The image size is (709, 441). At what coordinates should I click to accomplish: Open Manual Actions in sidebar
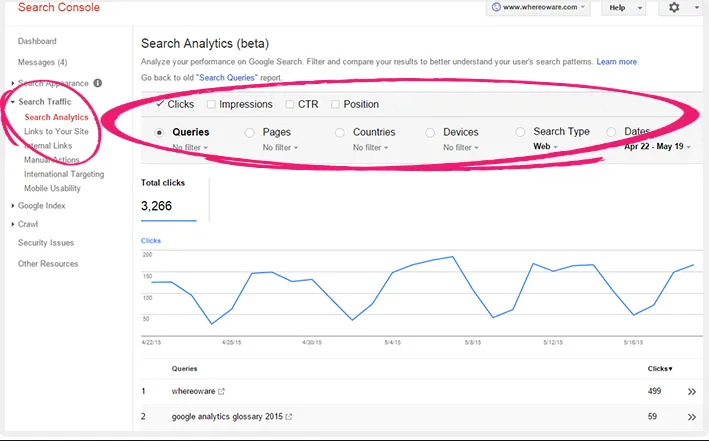pos(52,160)
